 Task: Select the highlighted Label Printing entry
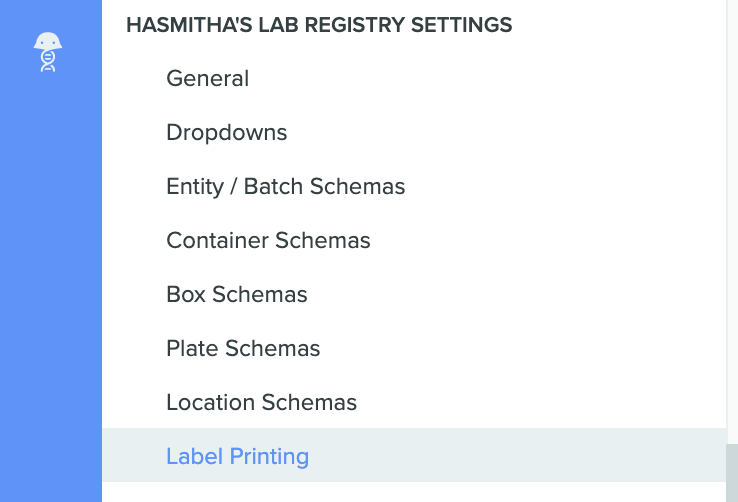coord(414,455)
